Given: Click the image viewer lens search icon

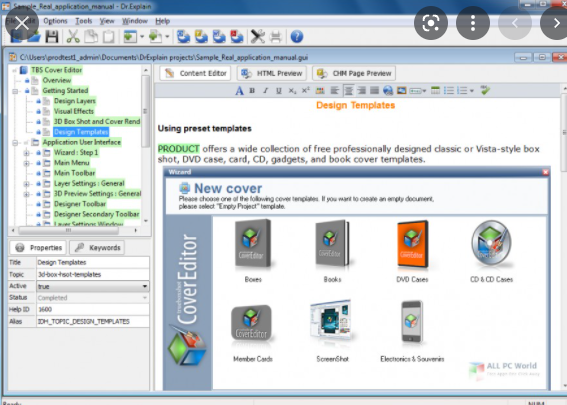Looking at the screenshot, I should coord(431,23).
